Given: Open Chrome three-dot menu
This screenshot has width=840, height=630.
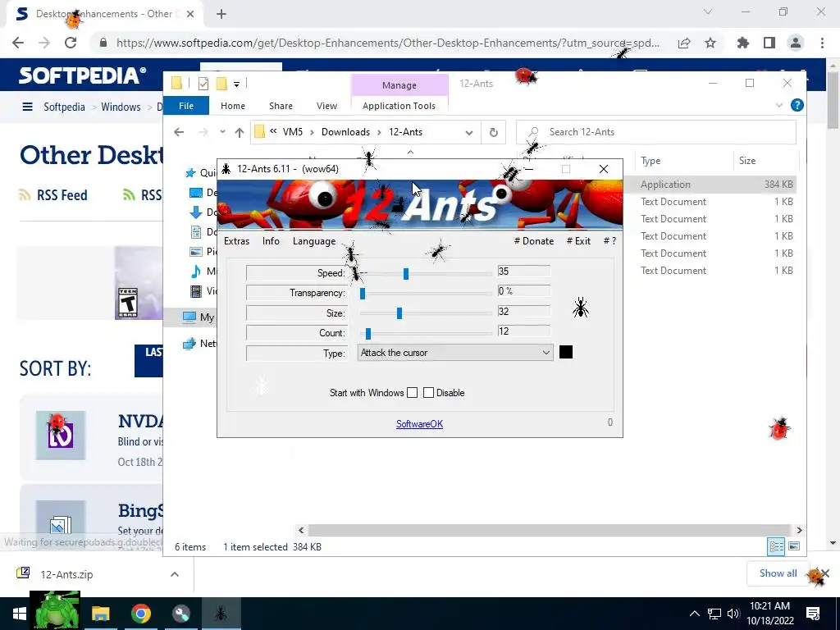Looking at the screenshot, I should [822, 43].
